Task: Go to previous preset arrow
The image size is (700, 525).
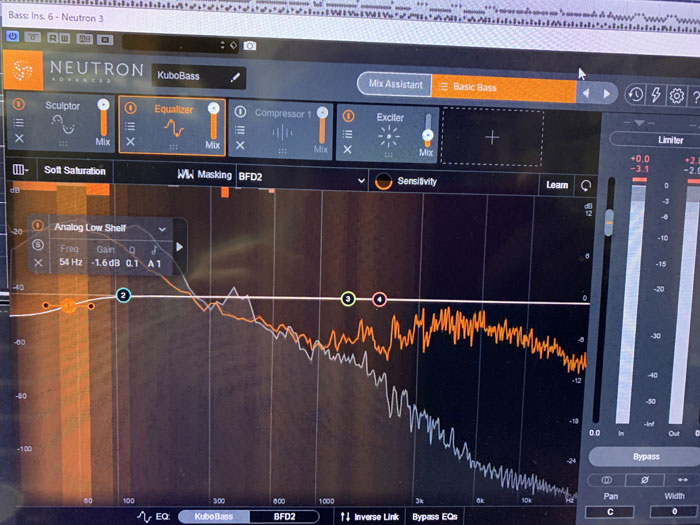Action: pos(586,93)
